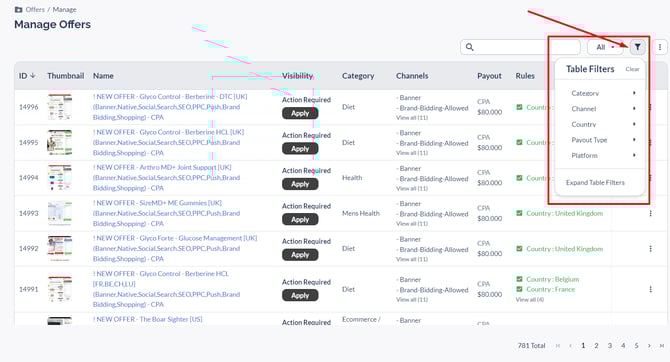View all 4 rules for offer 14991

point(530,300)
